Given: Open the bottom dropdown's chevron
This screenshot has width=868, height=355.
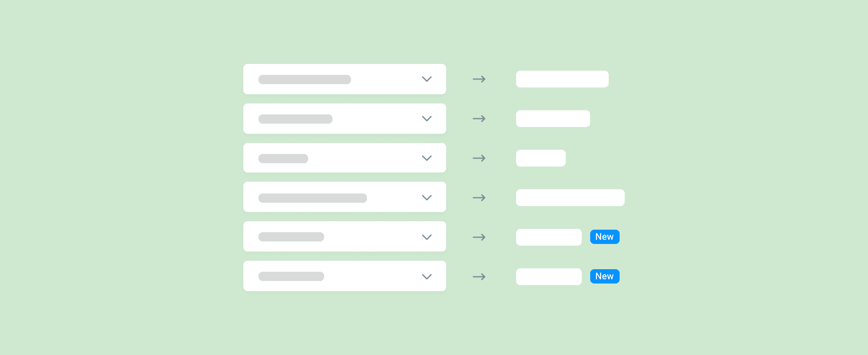Looking at the screenshot, I should coord(427,277).
